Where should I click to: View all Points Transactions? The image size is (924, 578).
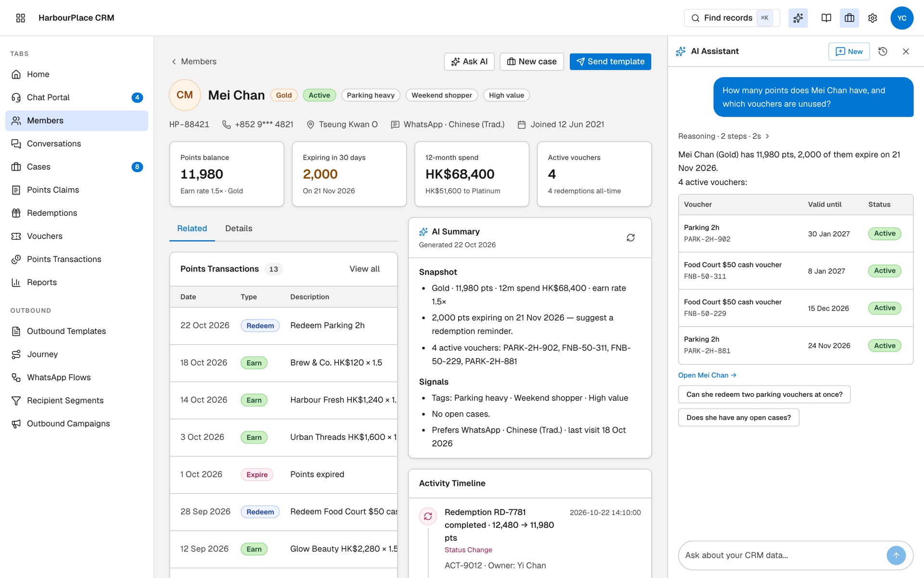point(364,269)
